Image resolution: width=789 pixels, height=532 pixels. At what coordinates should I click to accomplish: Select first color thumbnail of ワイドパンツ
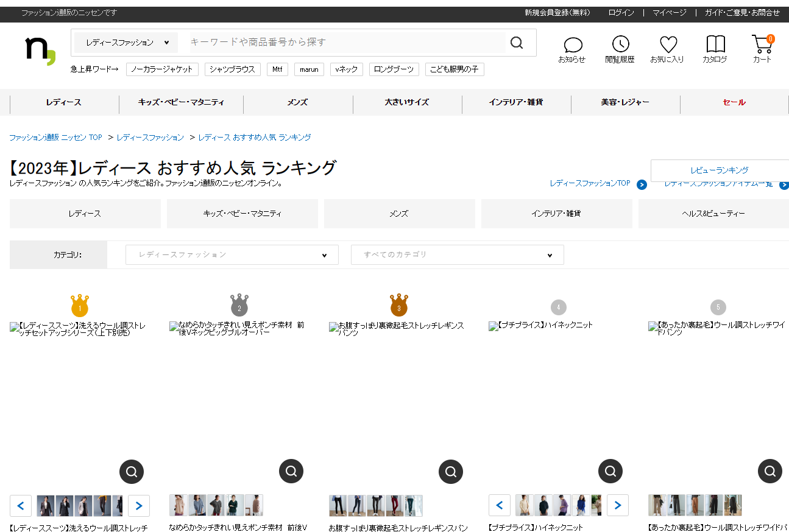tap(657, 505)
